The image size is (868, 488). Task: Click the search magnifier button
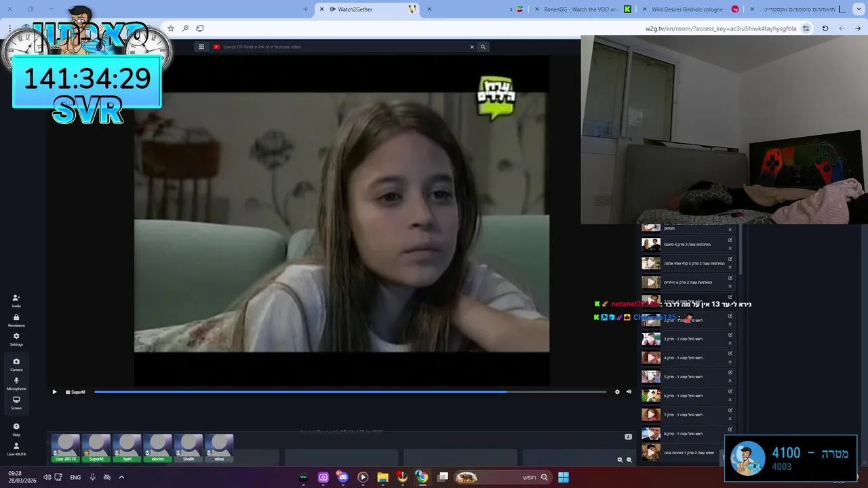pos(483,47)
